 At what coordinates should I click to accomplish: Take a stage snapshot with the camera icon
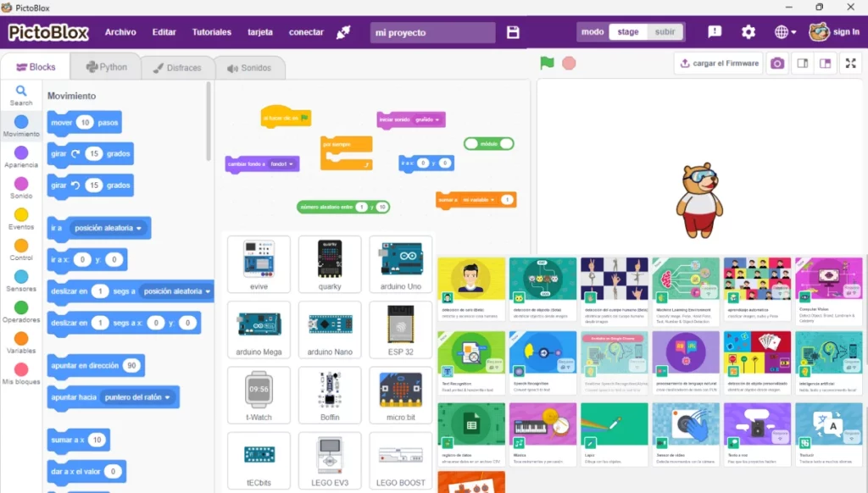[x=777, y=64]
